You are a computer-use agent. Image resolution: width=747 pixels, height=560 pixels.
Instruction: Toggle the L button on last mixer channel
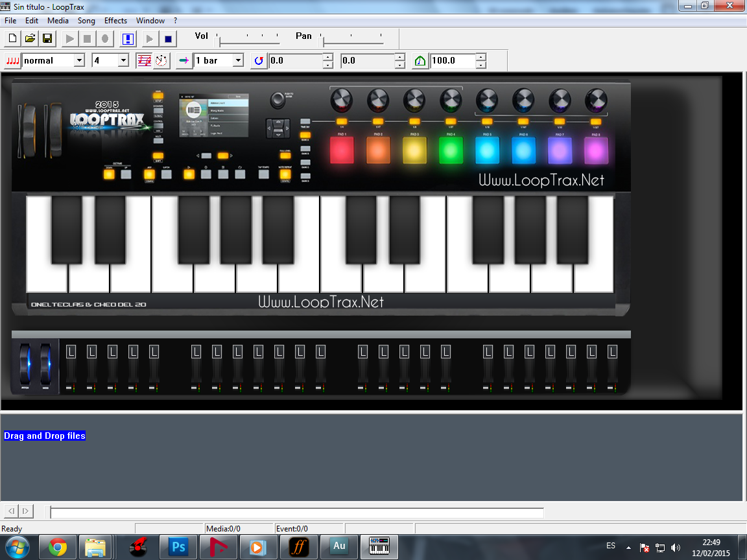[612, 352]
